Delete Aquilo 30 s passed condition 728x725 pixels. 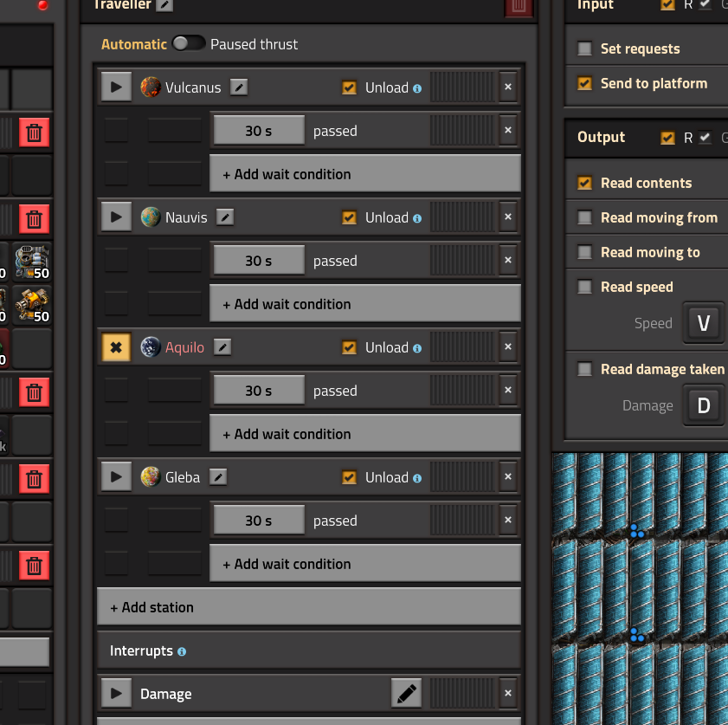[508, 390]
